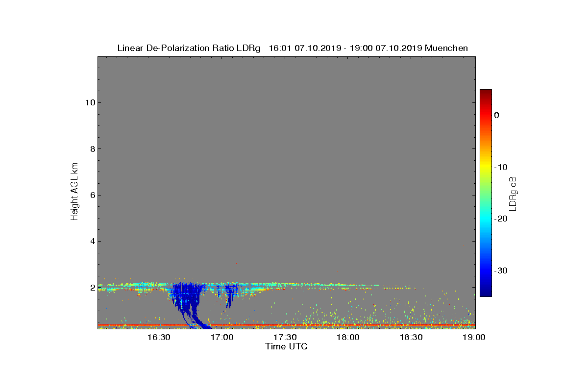Screen dimensions: 588x392
Task: Click the plot title Linear De-Polarization Ratio LDRg
Action: tap(191, 48)
